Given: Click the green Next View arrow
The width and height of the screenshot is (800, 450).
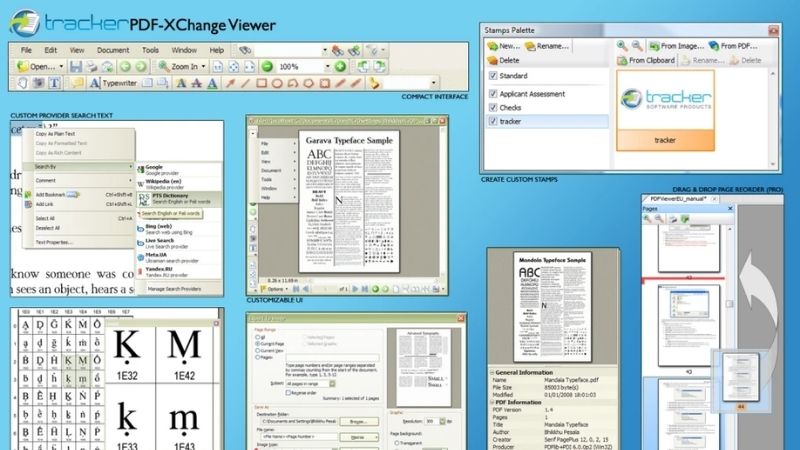Looking at the screenshot, I should coord(141,66).
